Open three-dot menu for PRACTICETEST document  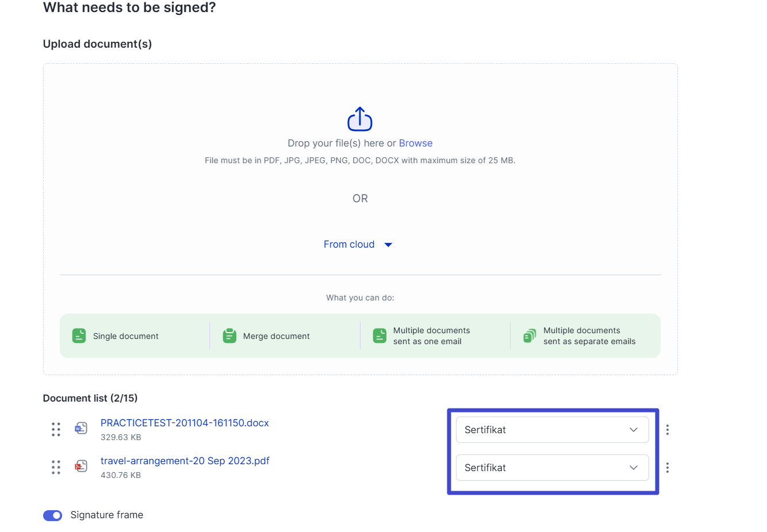(x=667, y=430)
